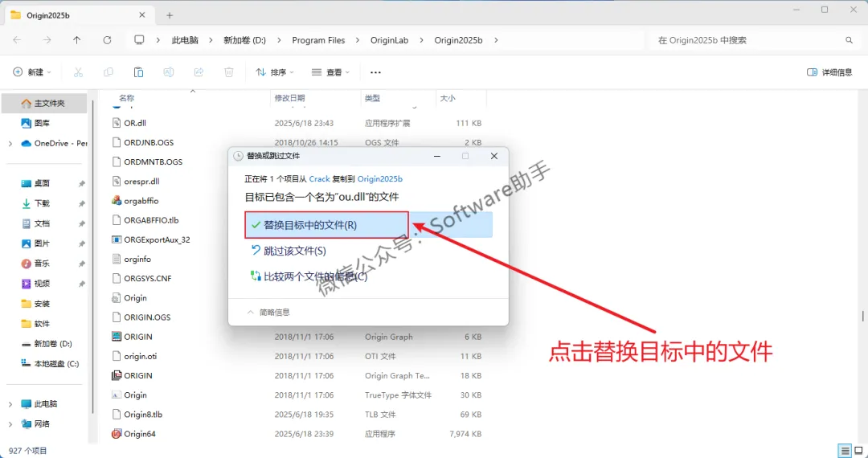Sort by 名称 column header
868x458 pixels.
(x=126, y=98)
